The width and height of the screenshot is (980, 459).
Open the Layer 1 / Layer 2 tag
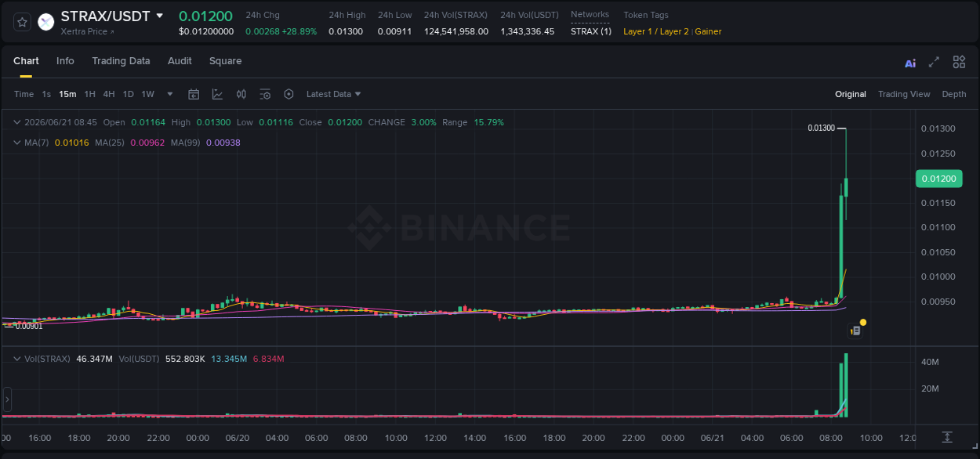tap(656, 31)
